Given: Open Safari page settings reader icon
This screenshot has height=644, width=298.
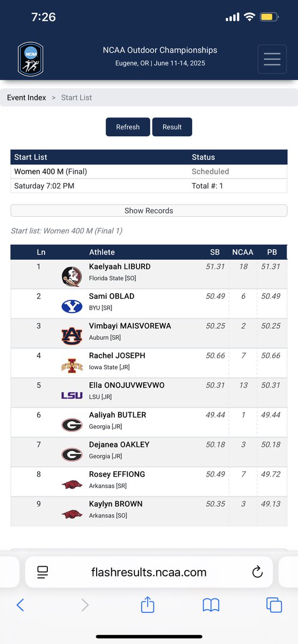Looking at the screenshot, I should pos(42,572).
